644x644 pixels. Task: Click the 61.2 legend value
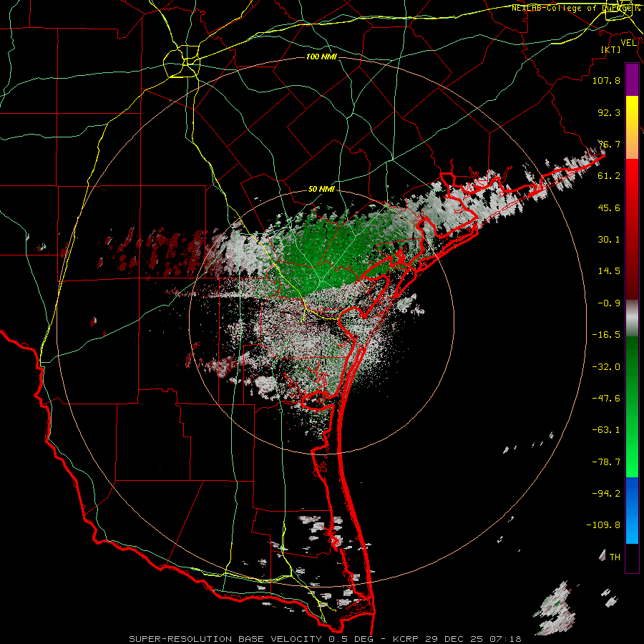(x=609, y=176)
